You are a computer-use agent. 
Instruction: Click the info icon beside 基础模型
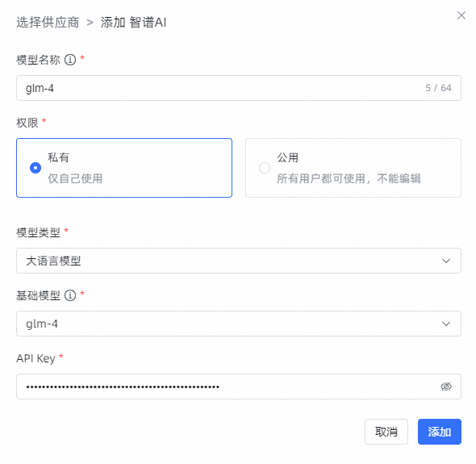tap(70, 295)
